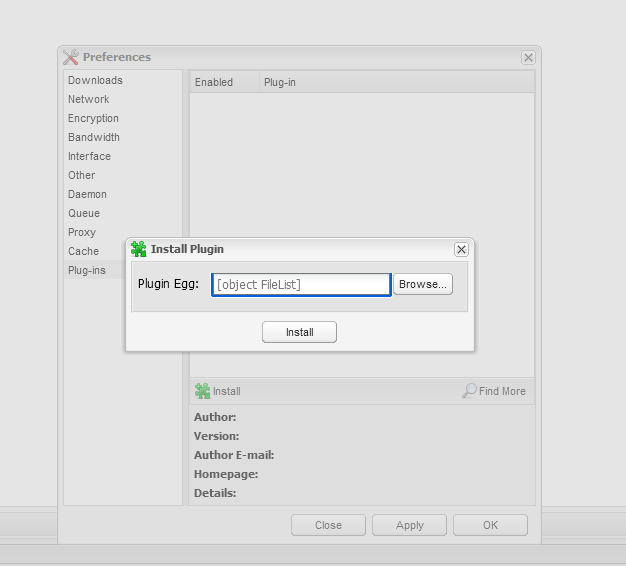The width and height of the screenshot is (626, 566).
Task: Click the Find More text link
Action: click(x=502, y=391)
